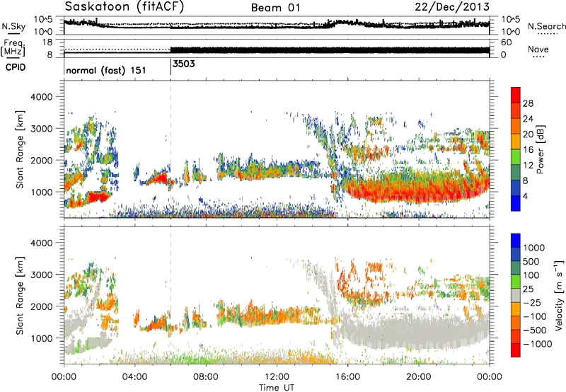Click the date "22/Dec/2013" in the header
Viewport: 566px width, 392px height.
pos(452,6)
